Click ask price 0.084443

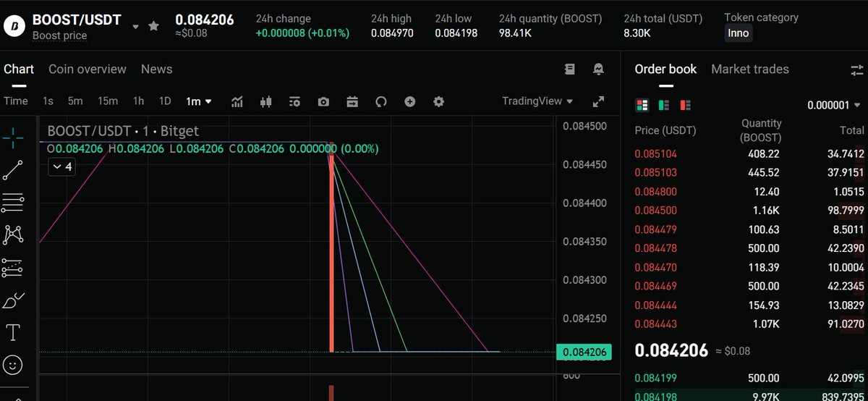click(x=655, y=324)
